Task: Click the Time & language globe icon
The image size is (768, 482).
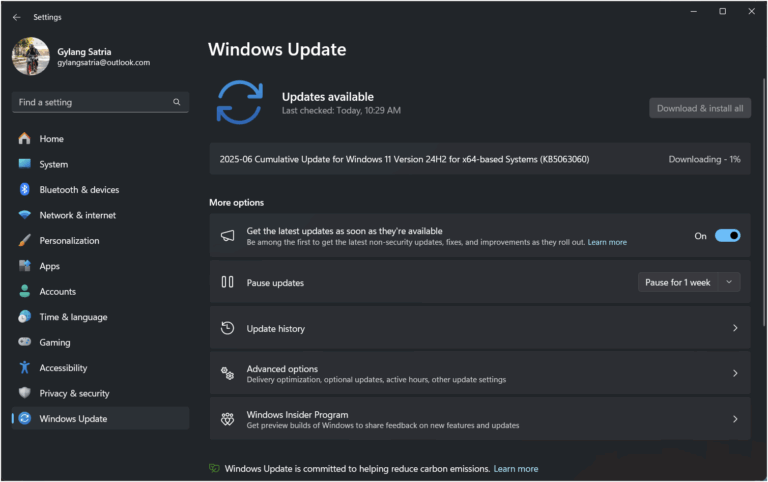Action: point(24,316)
